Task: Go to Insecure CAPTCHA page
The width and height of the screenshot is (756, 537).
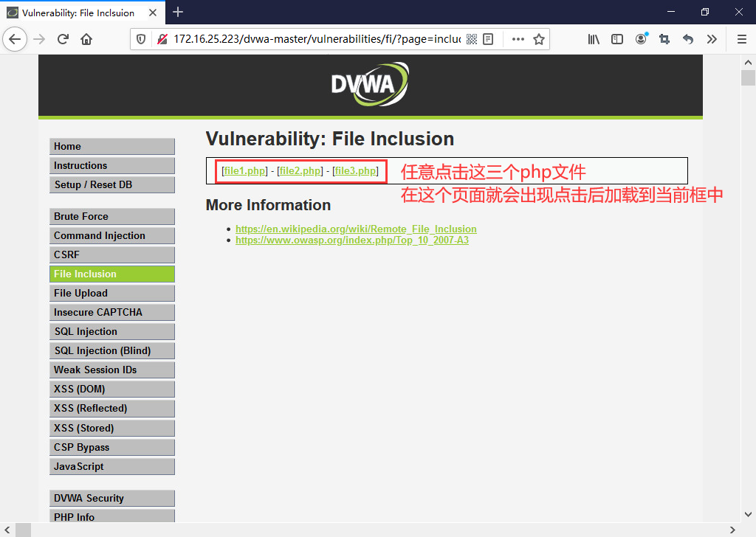Action: (x=112, y=313)
